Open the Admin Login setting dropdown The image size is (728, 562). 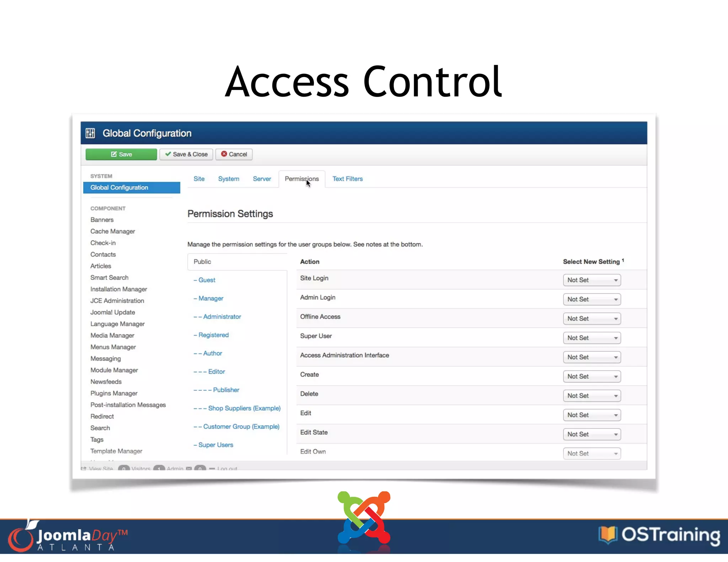pyautogui.click(x=592, y=299)
